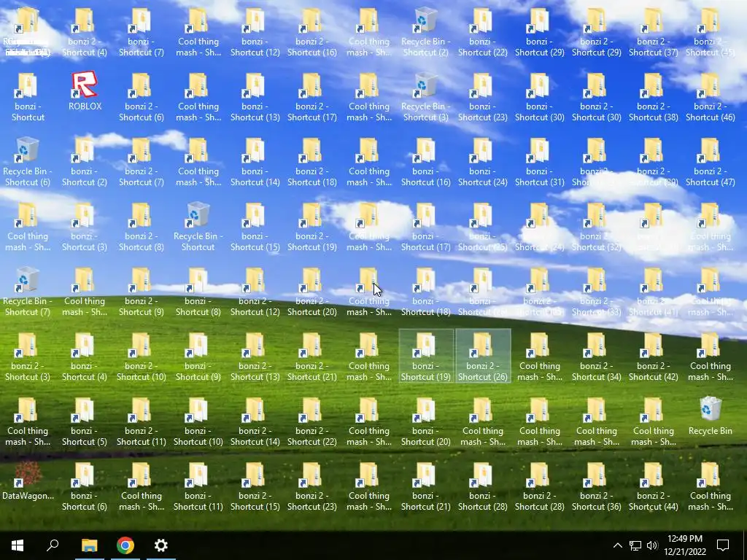Select bonzi 2 - Shortcut (38) folder
This screenshot has height=560, width=747.
tap(653, 97)
